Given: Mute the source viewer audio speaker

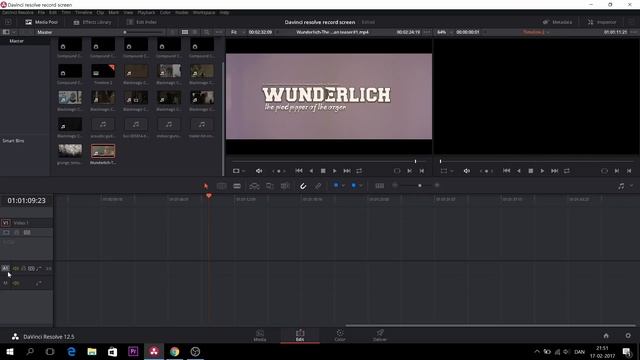Looking at the screenshot, I should pyautogui.click(x=259, y=171).
